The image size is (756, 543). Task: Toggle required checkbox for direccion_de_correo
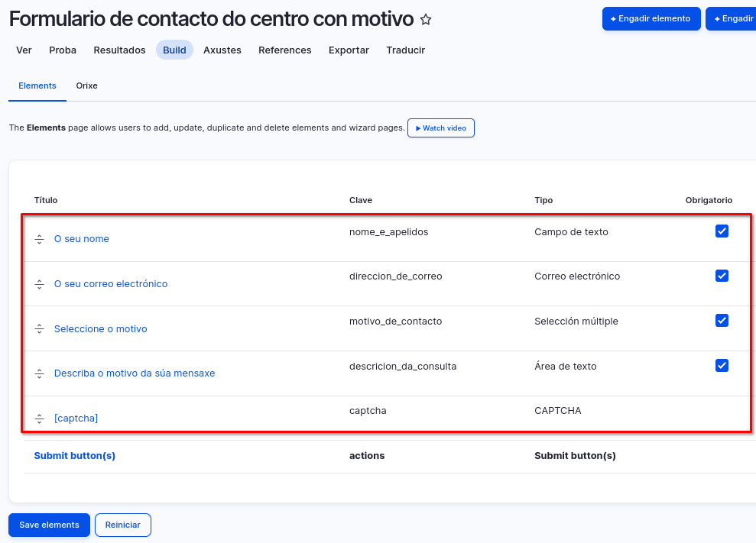[722, 276]
